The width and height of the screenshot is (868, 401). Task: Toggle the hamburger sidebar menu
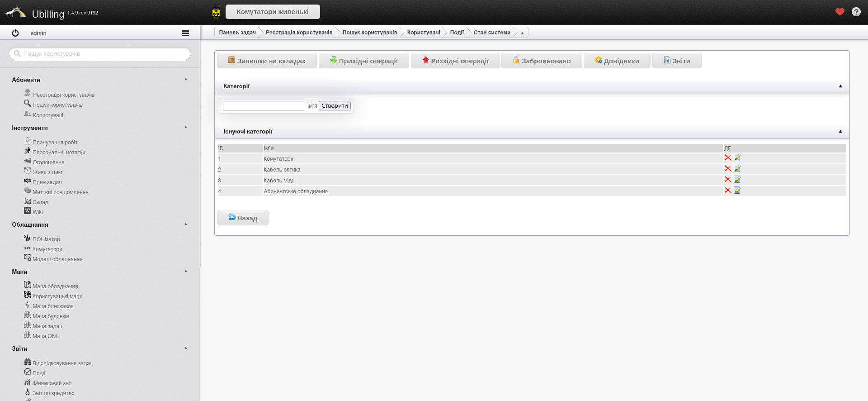(x=185, y=33)
